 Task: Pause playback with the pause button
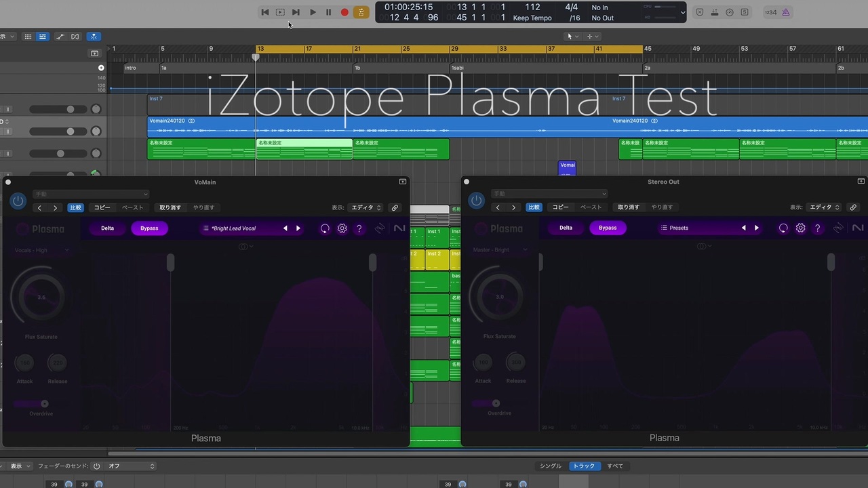pos(328,12)
